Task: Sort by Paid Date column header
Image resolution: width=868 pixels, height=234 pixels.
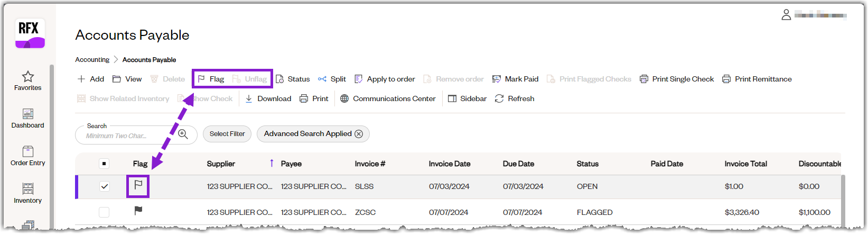Action: pos(667,164)
